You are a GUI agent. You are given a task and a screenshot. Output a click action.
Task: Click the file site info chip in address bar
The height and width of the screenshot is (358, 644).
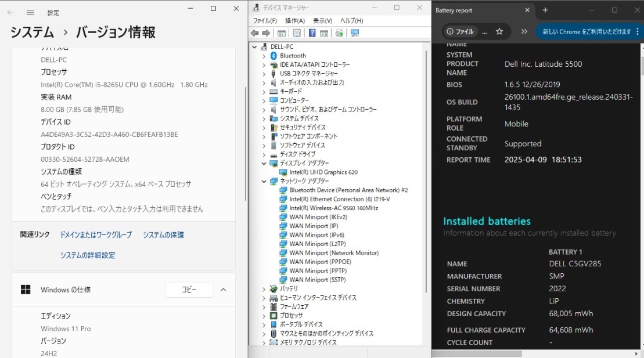click(x=460, y=31)
